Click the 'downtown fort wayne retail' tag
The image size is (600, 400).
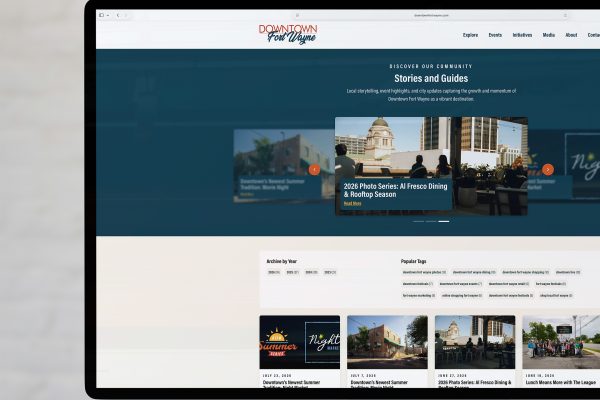click(509, 284)
